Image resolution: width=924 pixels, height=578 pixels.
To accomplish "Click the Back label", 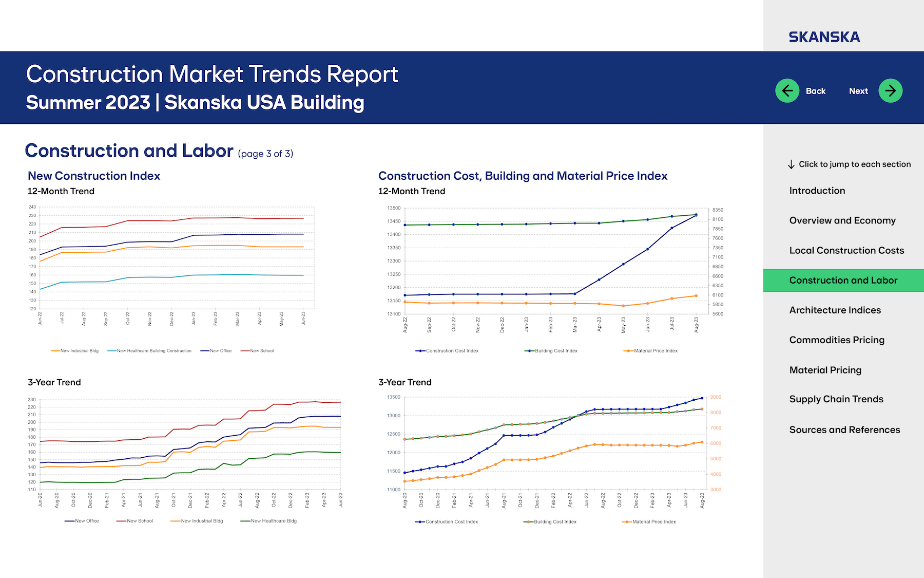I will click(816, 91).
